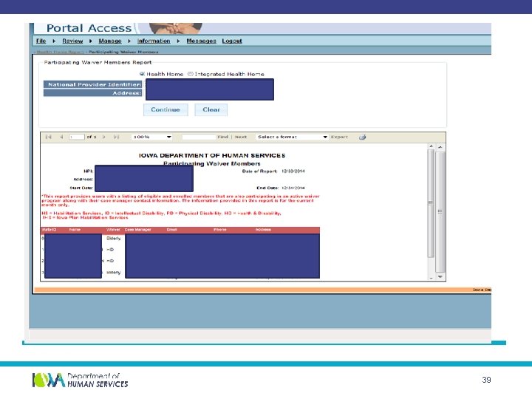Open the Manage menu

(110, 41)
